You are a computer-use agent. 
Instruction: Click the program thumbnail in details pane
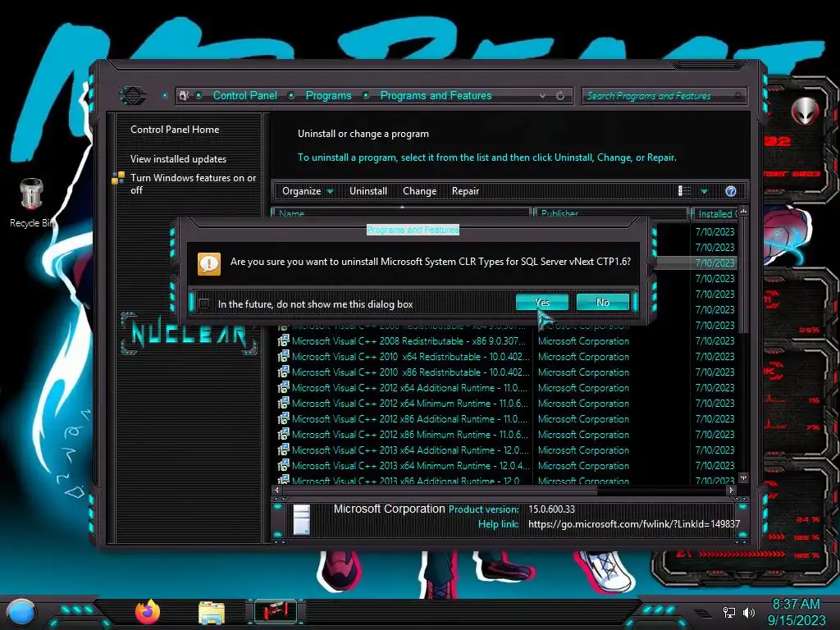(302, 519)
